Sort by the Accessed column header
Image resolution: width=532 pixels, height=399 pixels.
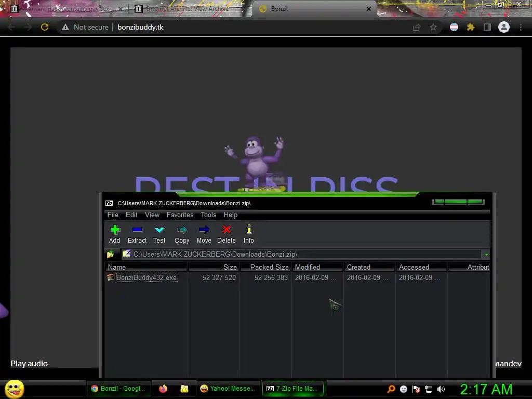[421, 267]
